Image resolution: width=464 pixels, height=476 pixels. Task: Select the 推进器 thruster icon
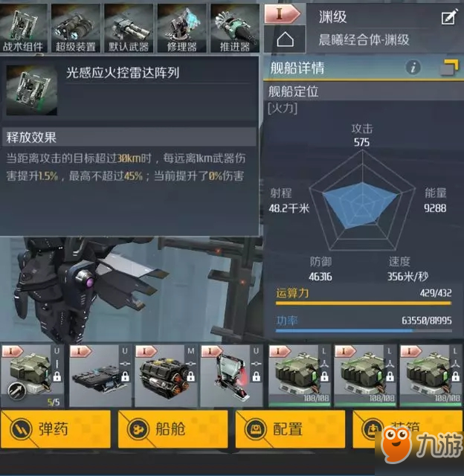point(234,28)
